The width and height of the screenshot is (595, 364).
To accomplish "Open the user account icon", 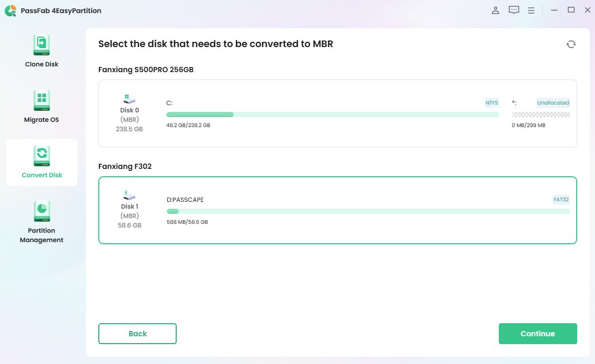I will point(496,10).
